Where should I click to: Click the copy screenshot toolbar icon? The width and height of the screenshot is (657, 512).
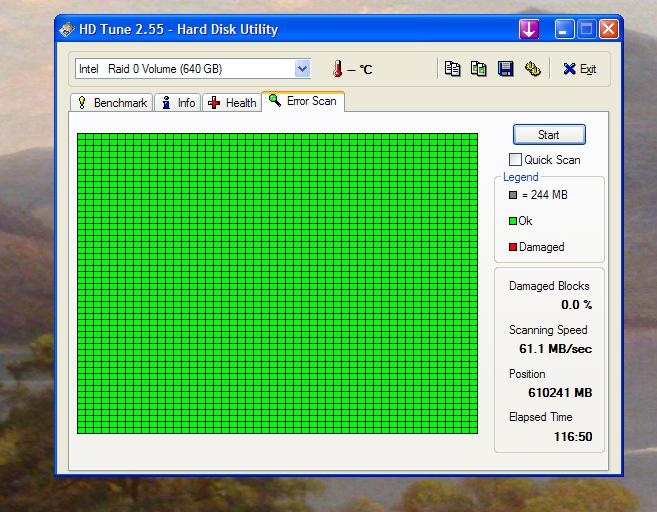[478, 69]
